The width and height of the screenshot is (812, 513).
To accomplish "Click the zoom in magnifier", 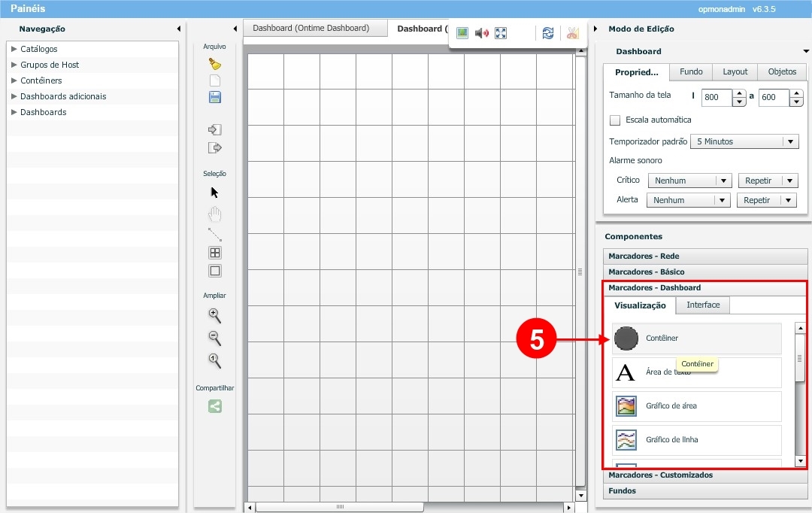I will 214,315.
